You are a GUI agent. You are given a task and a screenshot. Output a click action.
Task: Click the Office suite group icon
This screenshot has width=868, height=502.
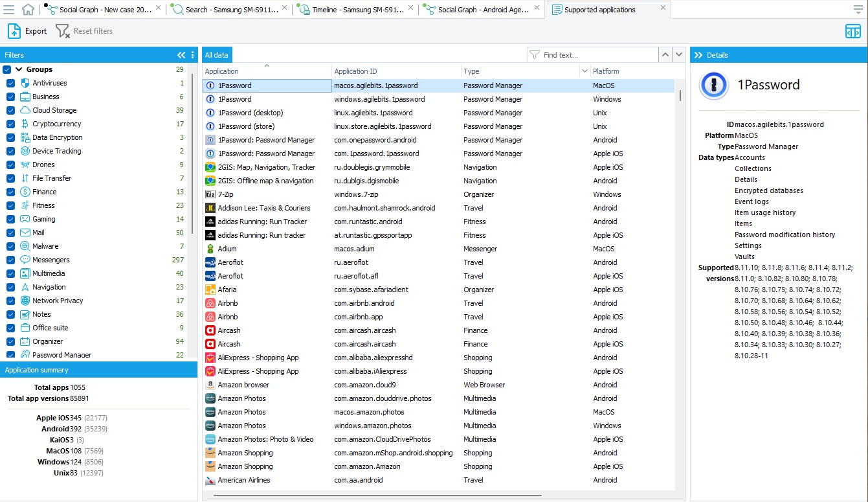point(25,328)
